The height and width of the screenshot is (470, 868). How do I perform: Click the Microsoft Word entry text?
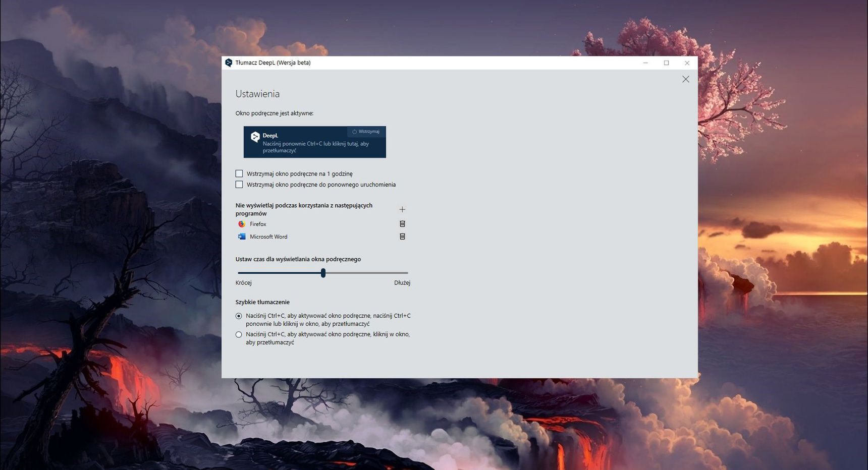(x=268, y=237)
